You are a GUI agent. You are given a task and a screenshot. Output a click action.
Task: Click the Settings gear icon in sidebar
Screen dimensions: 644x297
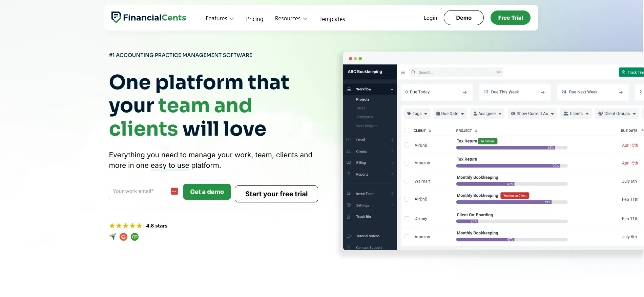tap(349, 205)
